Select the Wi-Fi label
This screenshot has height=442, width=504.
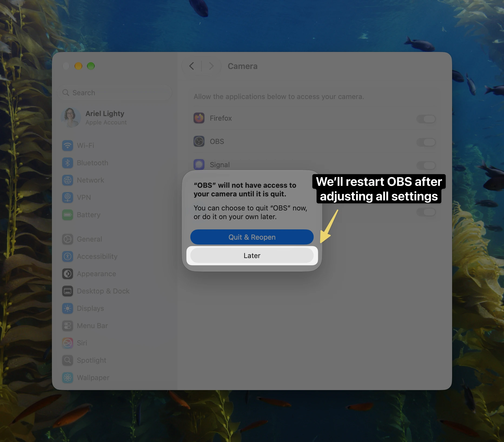coord(85,146)
